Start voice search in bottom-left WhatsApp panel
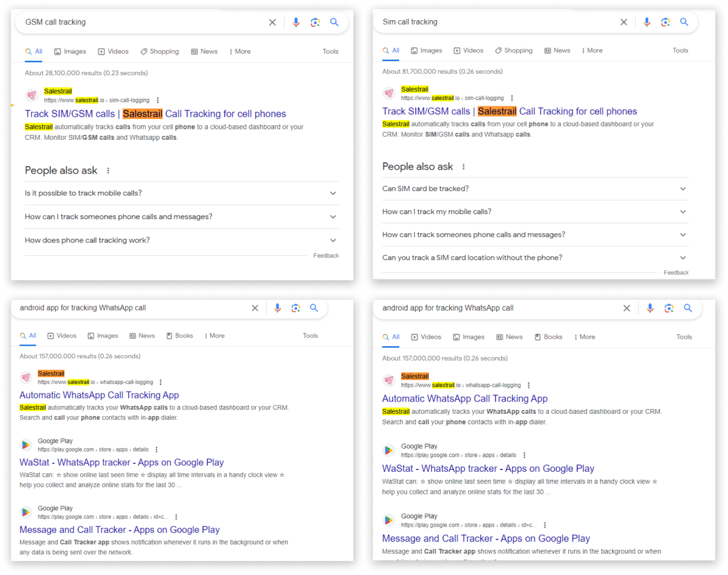728x575 pixels. click(277, 308)
